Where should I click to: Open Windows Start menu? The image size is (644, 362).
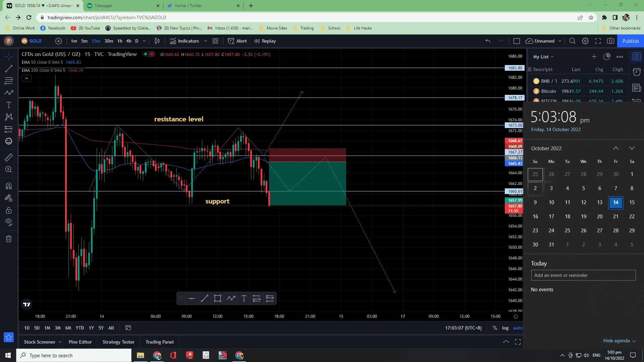pos(8,355)
